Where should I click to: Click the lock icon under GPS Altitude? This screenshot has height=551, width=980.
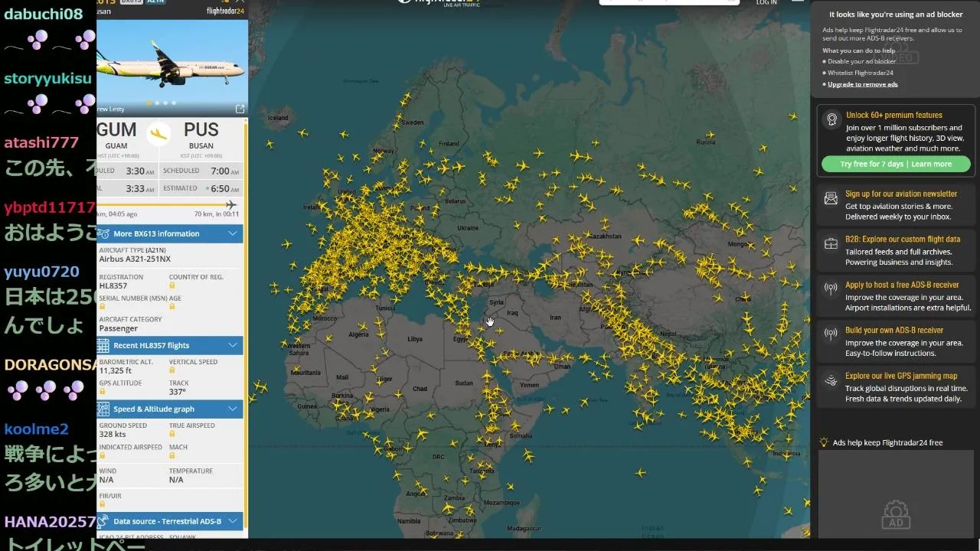pos(102,392)
